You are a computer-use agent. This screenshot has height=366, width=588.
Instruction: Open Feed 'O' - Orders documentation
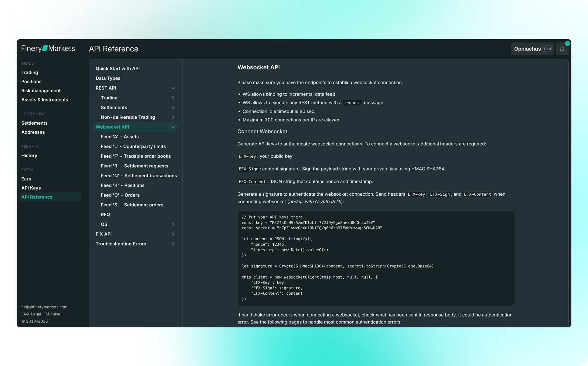click(120, 195)
